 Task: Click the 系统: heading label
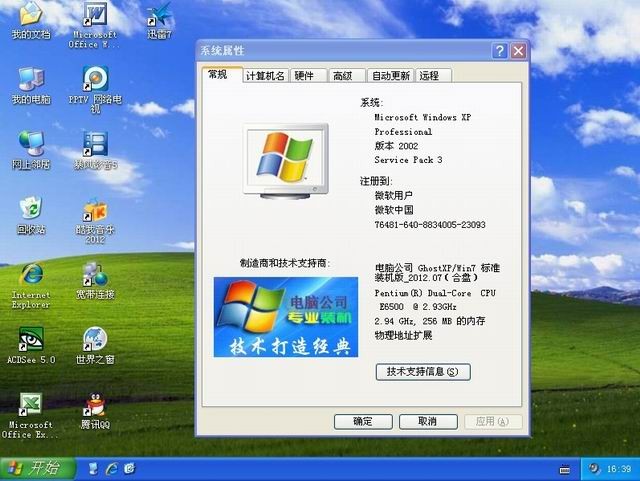(371, 103)
